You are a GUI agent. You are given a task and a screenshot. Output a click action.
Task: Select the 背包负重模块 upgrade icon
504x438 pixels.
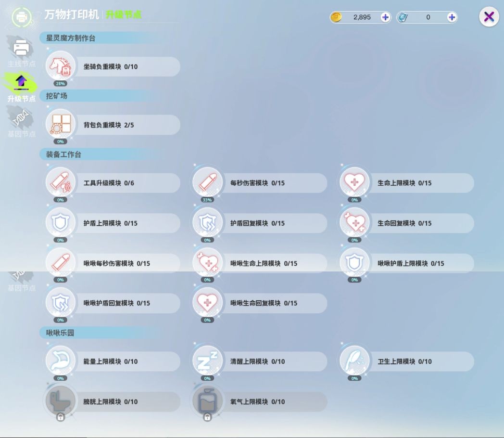[60, 125]
